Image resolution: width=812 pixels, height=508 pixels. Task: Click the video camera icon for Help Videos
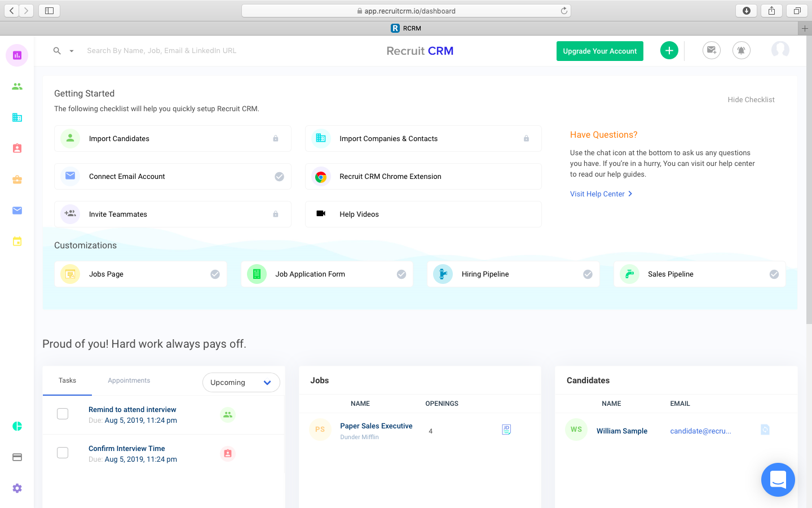(321, 214)
